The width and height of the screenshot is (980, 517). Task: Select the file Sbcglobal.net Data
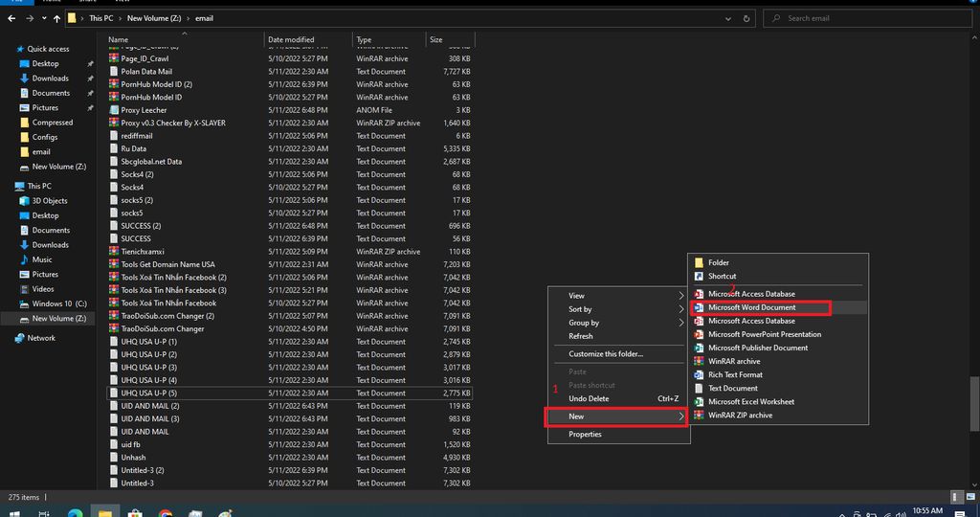coord(151,162)
